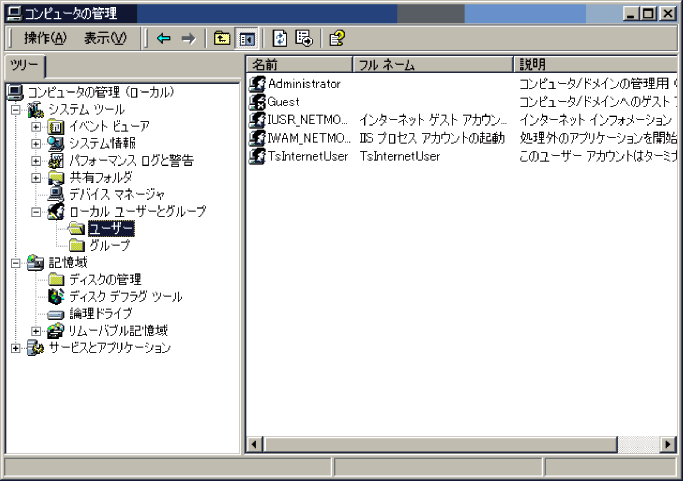Open the 表示(V) menu
Viewport: 683px width, 481px height.
(x=104, y=38)
